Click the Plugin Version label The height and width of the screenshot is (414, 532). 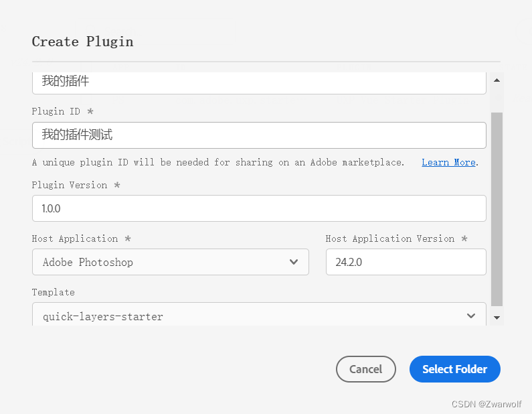pos(70,185)
